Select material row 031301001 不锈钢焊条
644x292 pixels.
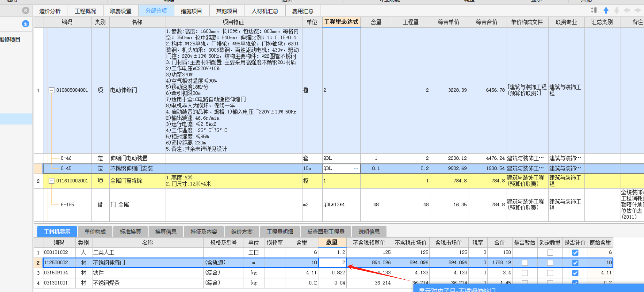[323, 283]
